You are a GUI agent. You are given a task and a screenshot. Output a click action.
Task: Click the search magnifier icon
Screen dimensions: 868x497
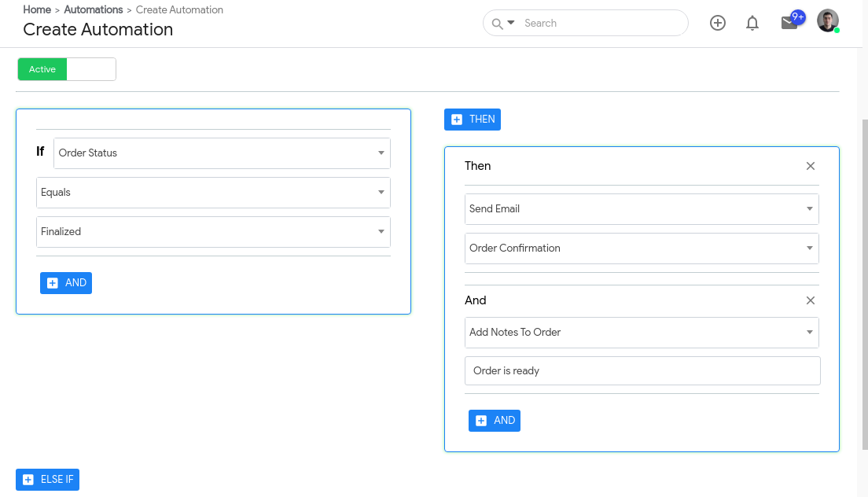click(497, 24)
